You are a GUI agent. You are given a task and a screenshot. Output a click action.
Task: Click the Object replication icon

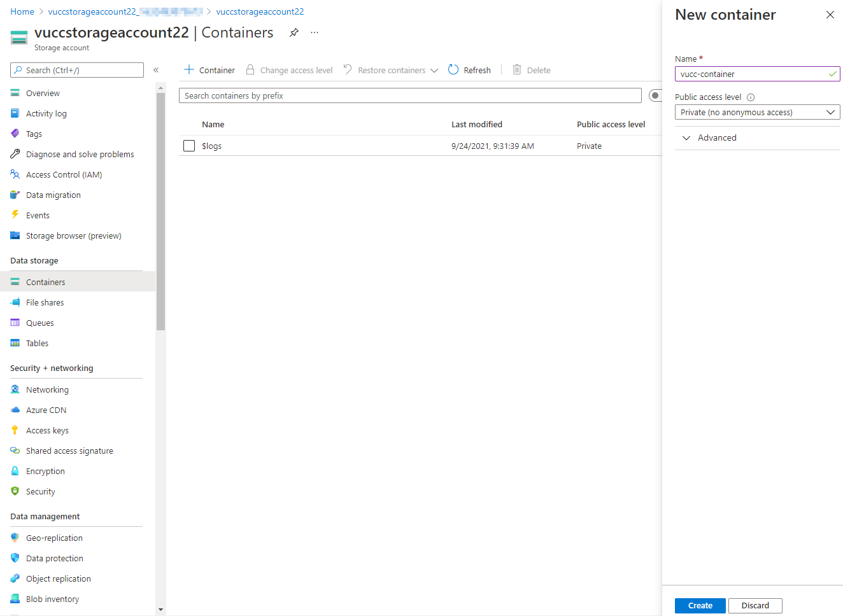tap(15, 578)
